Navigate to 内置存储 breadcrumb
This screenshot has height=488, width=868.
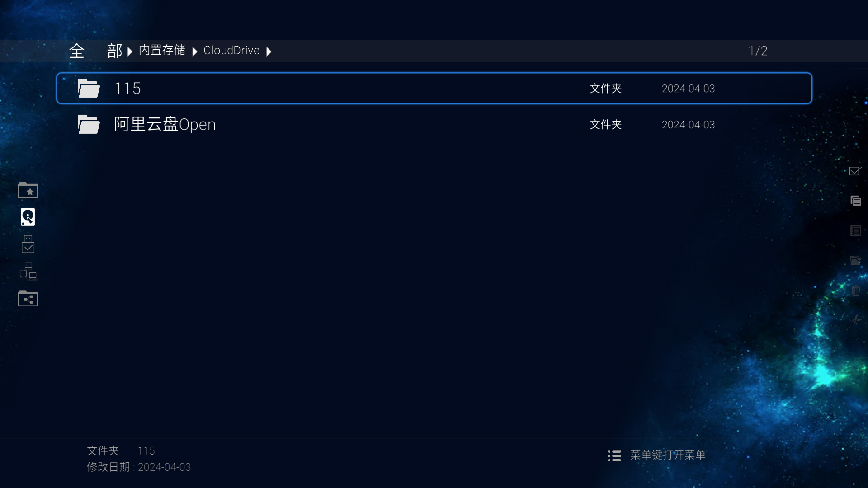click(x=162, y=50)
